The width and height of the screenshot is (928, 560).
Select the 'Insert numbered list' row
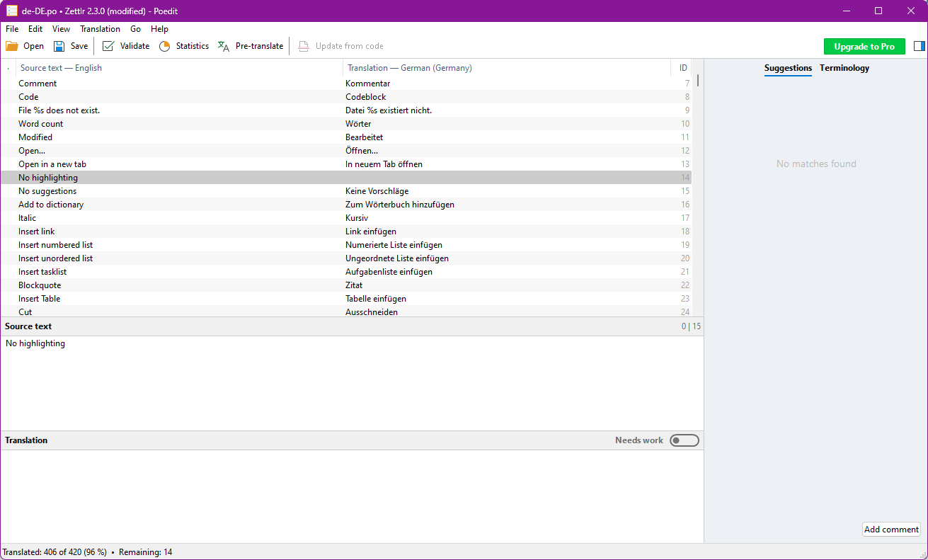tap(346, 245)
